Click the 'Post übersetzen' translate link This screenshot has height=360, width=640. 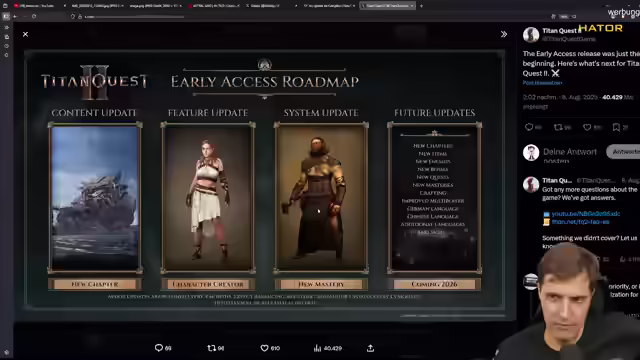coord(542,82)
